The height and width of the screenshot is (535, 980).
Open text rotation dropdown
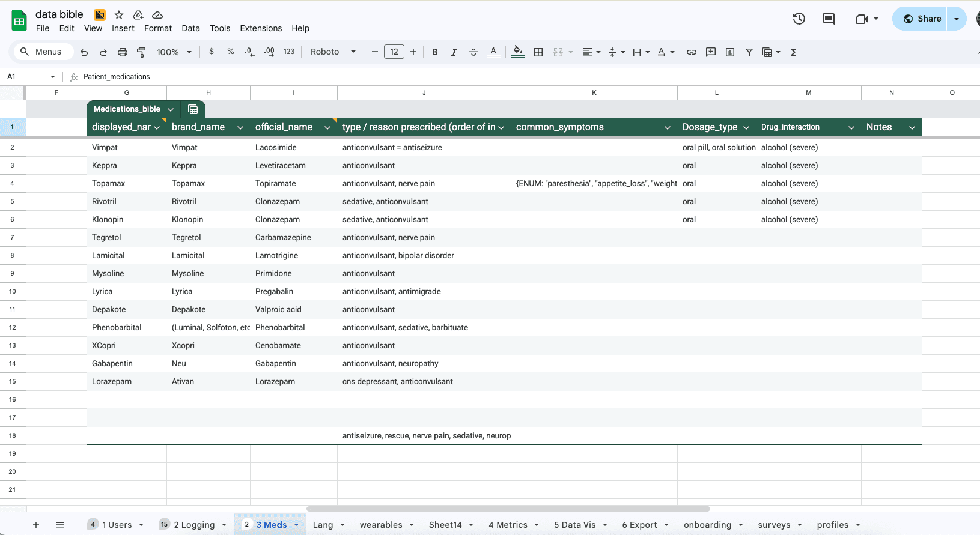(666, 52)
